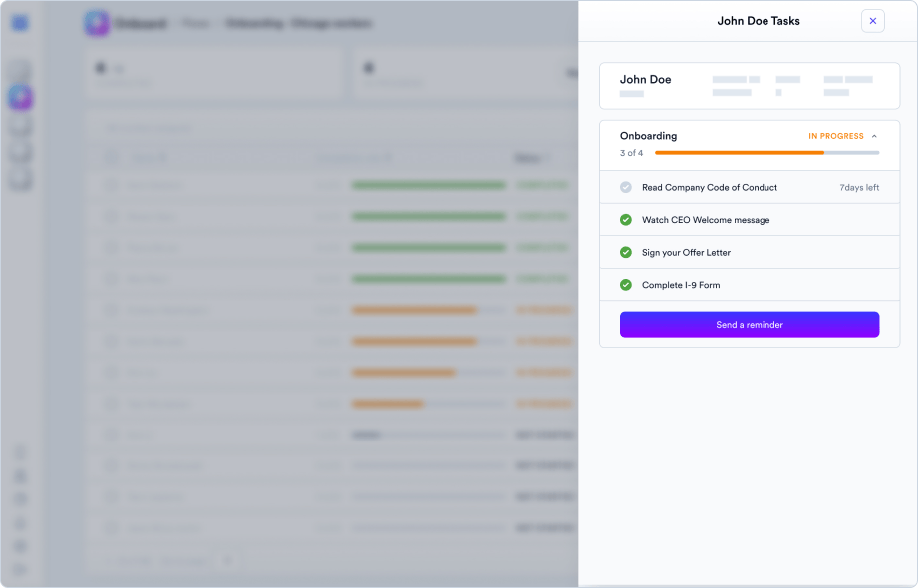Select the Sign your Offer Letter task text
Viewport: 918px width, 588px height.
686,253
